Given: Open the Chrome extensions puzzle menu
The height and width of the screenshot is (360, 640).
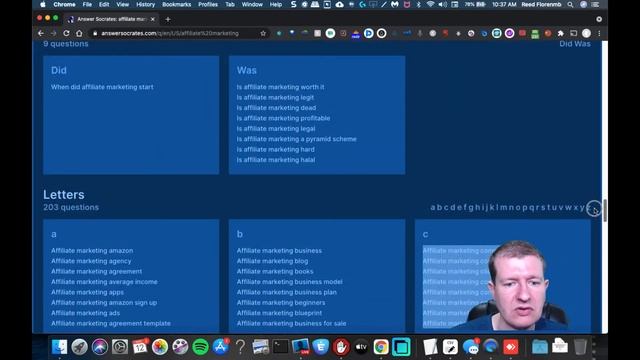Looking at the screenshot, I should pos(561,33).
